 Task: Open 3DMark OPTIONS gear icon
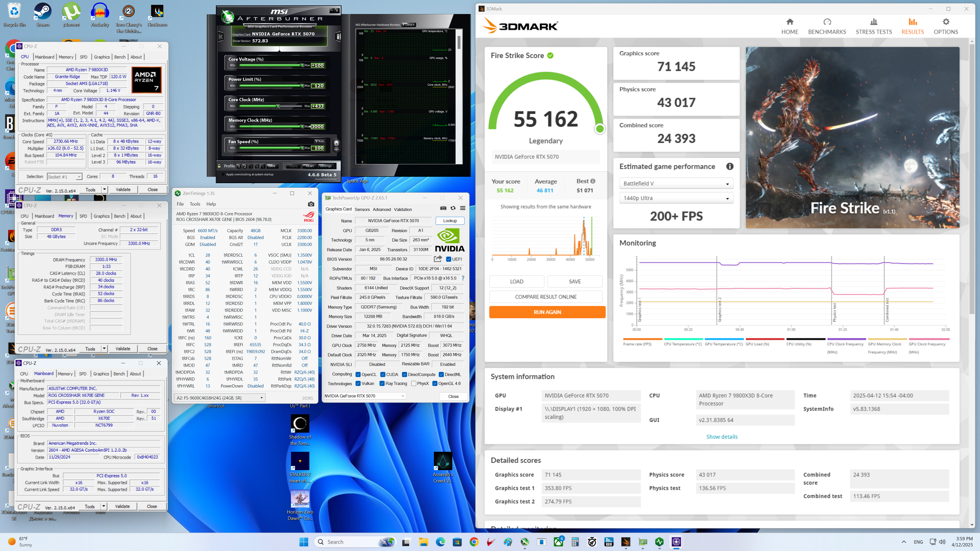click(x=946, y=22)
